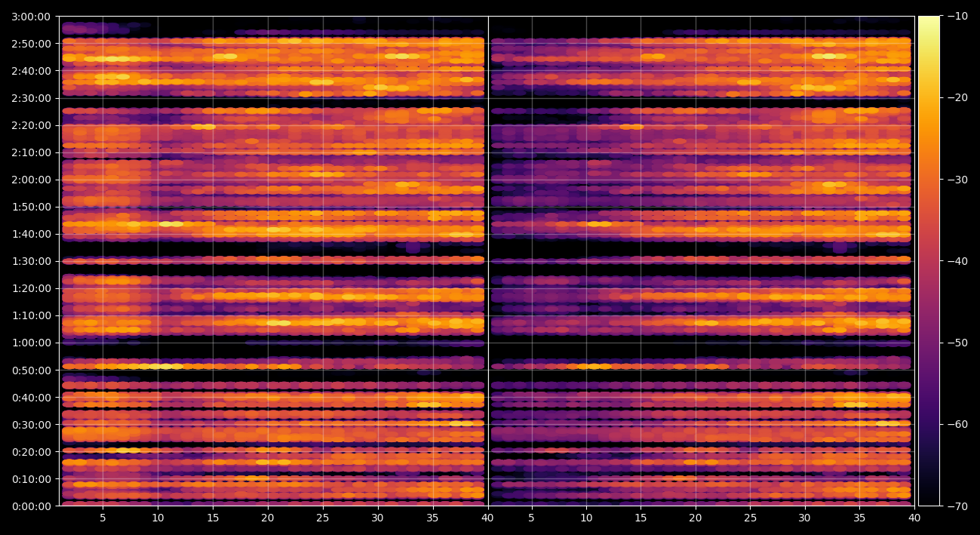Click the 0:30:00 y-axis tick label

click(31, 424)
